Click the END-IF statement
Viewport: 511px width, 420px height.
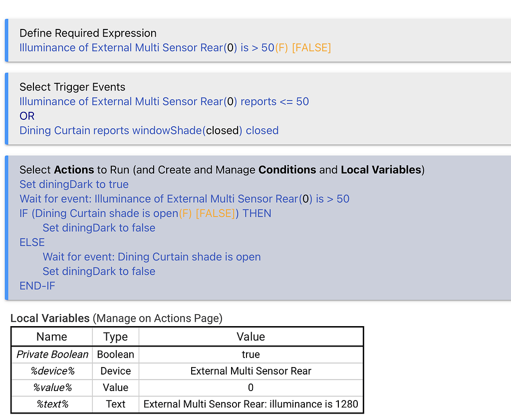pyautogui.click(x=37, y=286)
